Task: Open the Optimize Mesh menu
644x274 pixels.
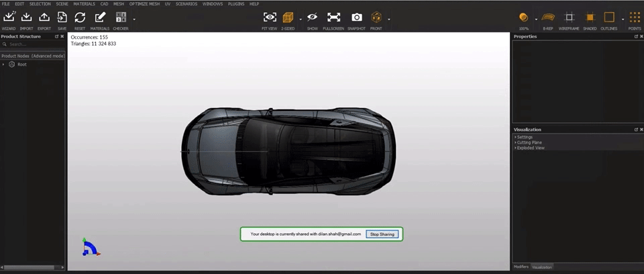Action: point(145,3)
